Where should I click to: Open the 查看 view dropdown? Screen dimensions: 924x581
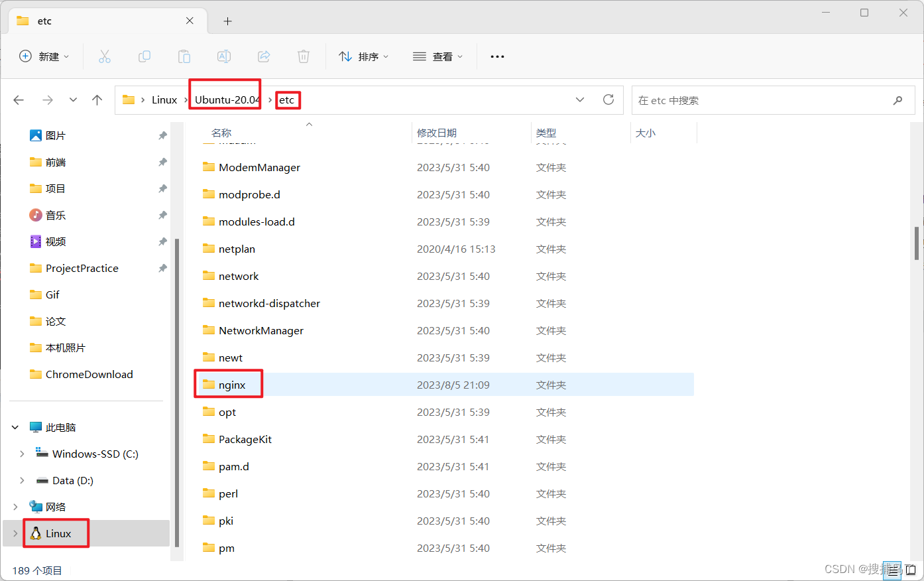[x=437, y=57]
